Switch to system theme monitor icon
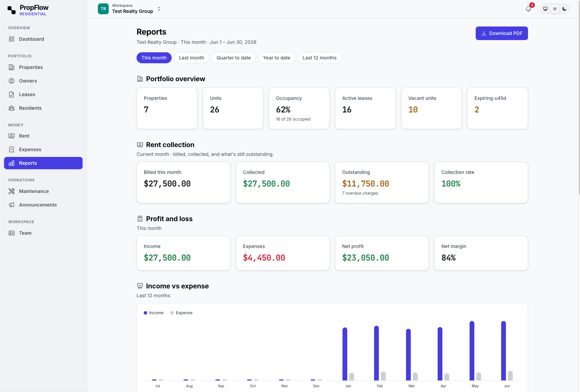This screenshot has height=392, width=580. pyautogui.click(x=545, y=9)
